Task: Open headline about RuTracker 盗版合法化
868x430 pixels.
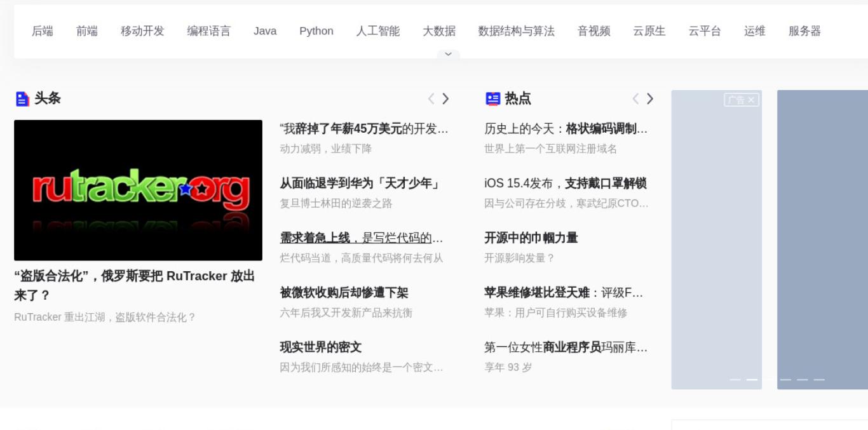Action: tap(135, 285)
